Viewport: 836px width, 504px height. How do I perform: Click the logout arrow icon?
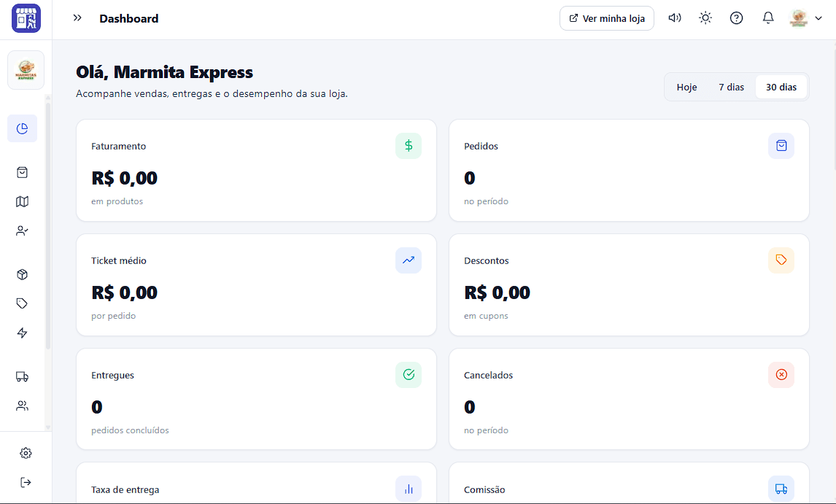click(26, 482)
